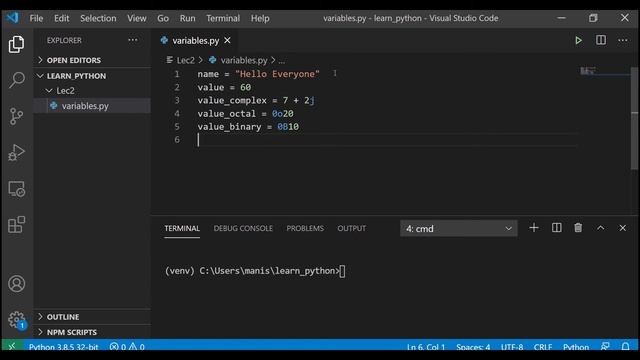The width and height of the screenshot is (640, 360).
Task: Switch to PROBLEMS tab
Action: coord(305,229)
